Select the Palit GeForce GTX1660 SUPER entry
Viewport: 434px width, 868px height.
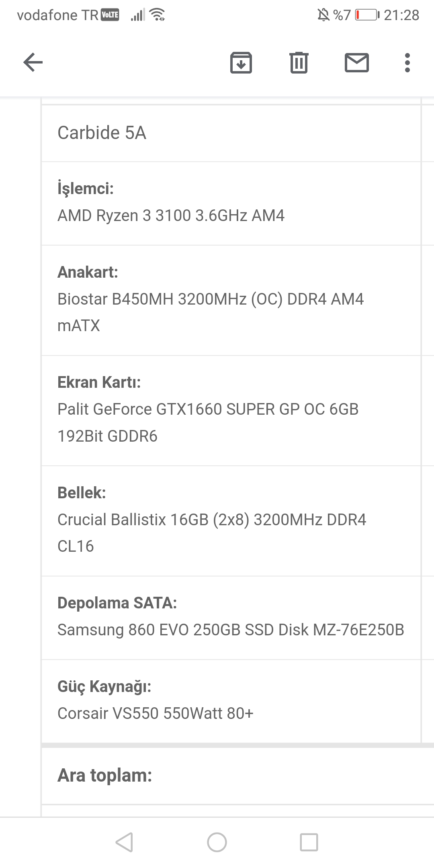click(208, 409)
